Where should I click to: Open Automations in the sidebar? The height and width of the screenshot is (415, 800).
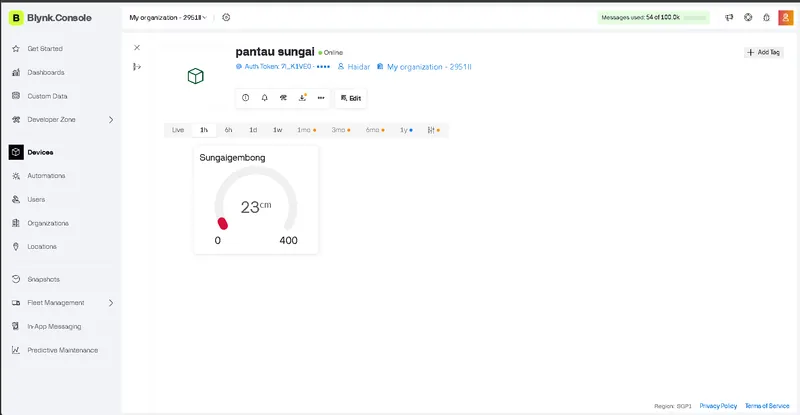coord(46,176)
